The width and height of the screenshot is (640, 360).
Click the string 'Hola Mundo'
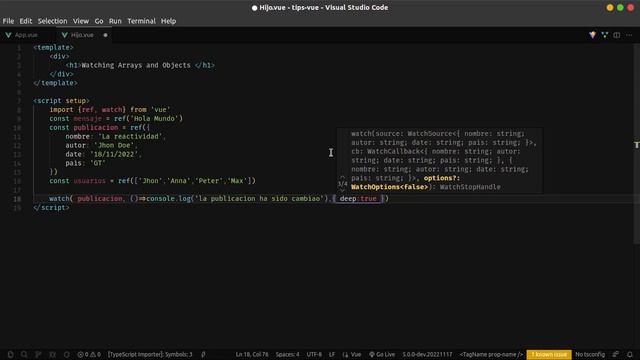tap(154, 119)
